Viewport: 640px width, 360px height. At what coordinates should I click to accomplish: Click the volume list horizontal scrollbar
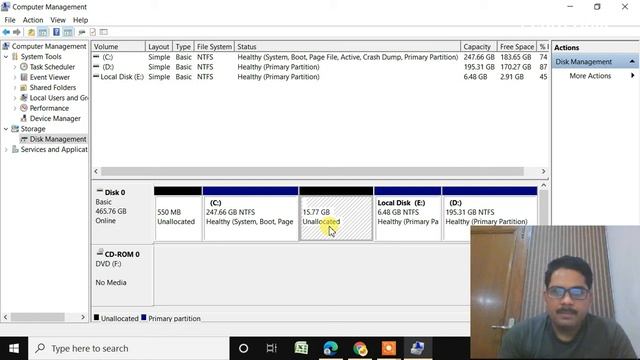tap(312, 171)
